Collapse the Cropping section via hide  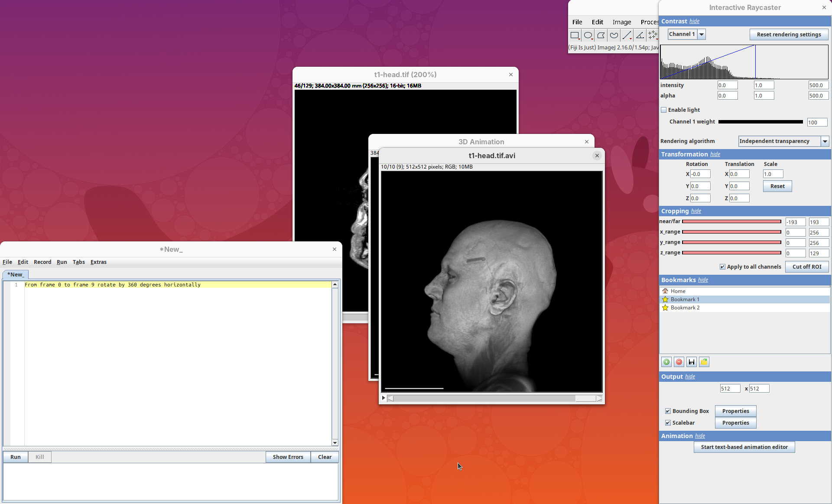coord(696,211)
